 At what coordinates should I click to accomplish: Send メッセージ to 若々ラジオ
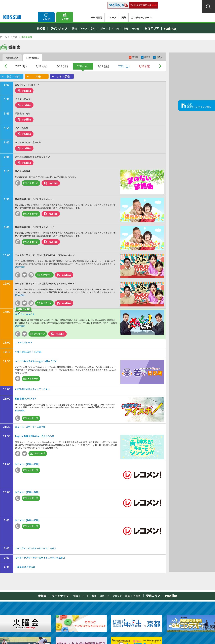coord(31,379)
